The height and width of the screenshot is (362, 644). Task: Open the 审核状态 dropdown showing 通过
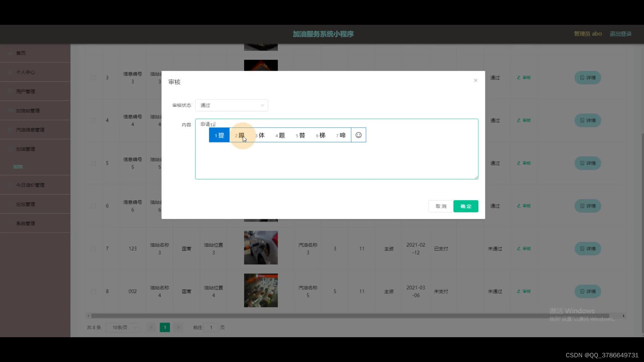pos(231,105)
